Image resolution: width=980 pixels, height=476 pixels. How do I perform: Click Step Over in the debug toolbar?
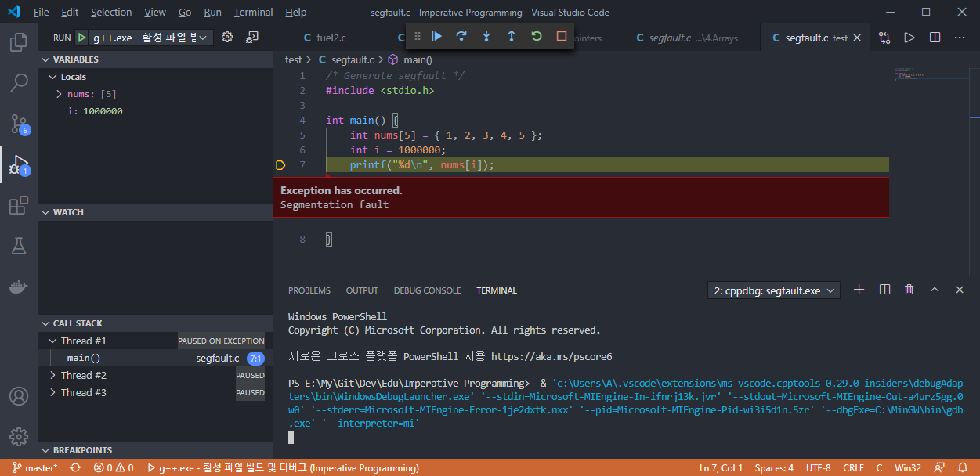tap(461, 36)
